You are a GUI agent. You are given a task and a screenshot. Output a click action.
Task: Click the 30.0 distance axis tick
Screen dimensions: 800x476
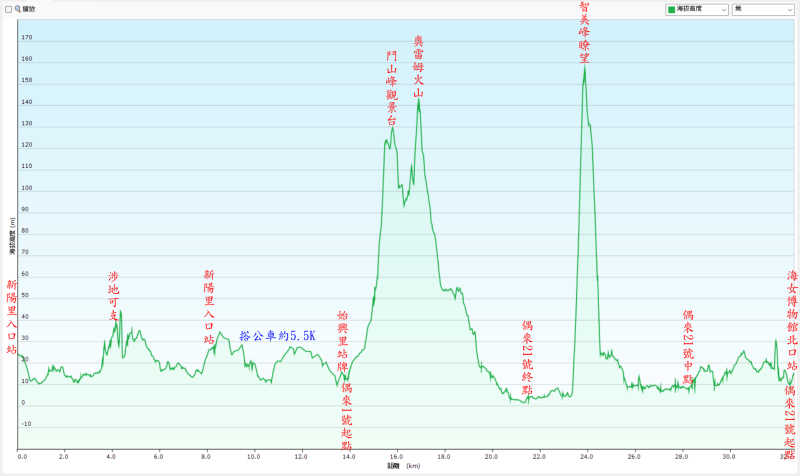729,457
